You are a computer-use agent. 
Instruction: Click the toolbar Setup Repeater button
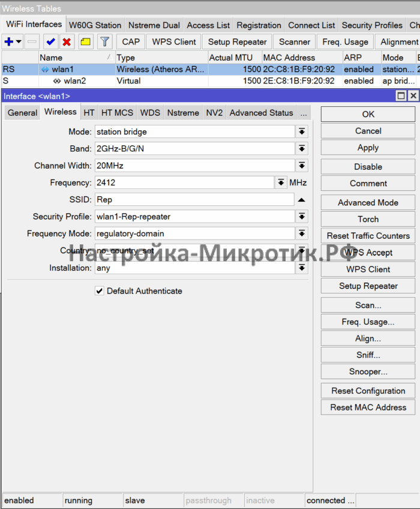click(x=237, y=42)
